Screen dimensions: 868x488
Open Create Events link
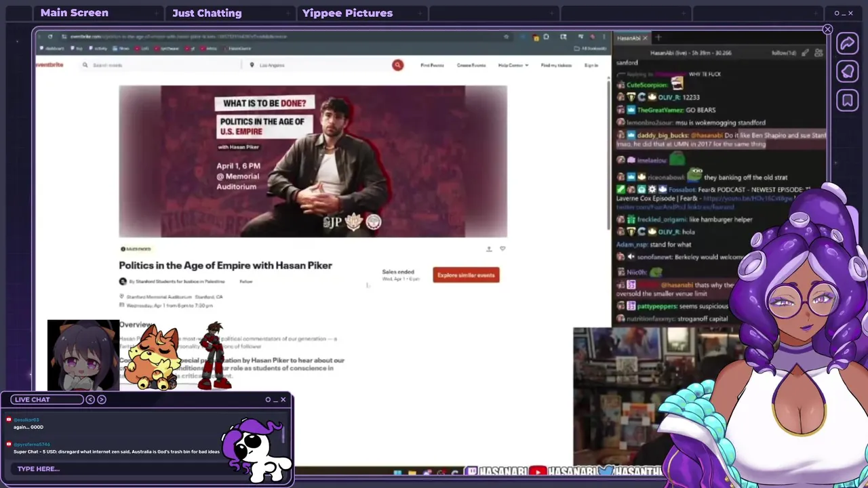471,65
